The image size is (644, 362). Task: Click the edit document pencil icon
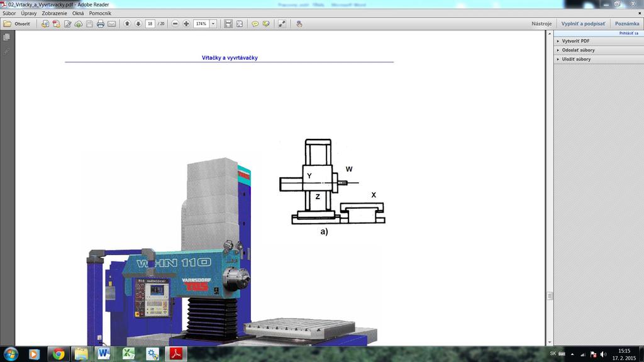click(x=67, y=24)
